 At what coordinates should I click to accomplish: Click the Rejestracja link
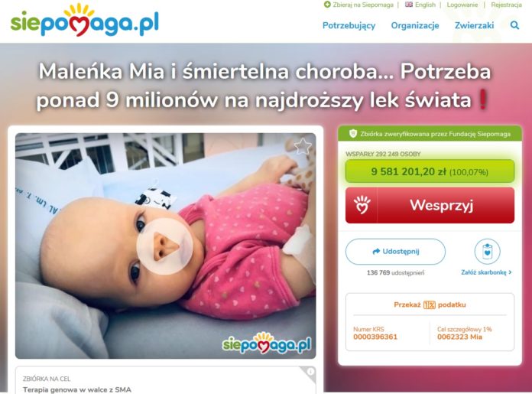point(506,5)
